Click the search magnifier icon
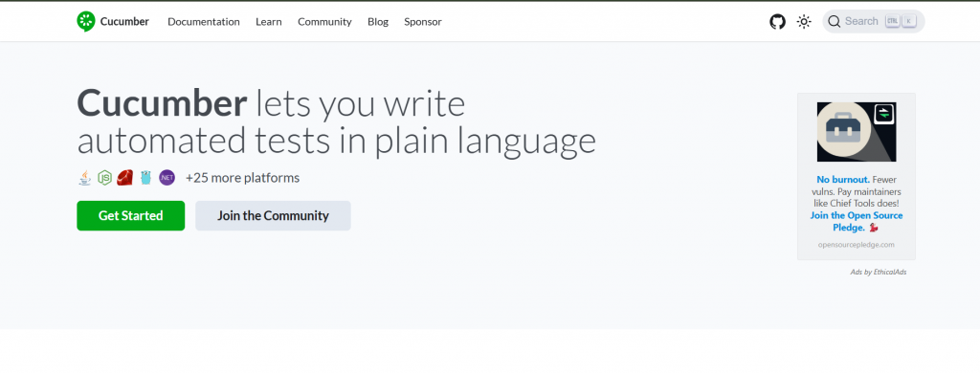The height and width of the screenshot is (373, 980). click(835, 21)
